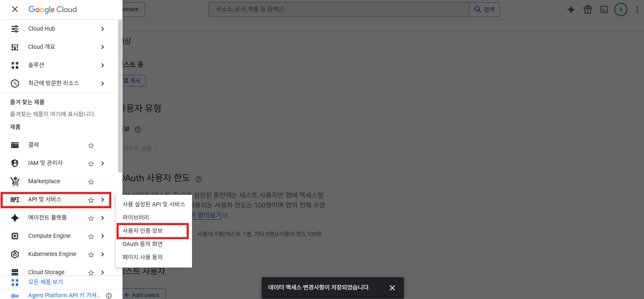
Task: Open the Cloud Hub icon
Action: (x=15, y=29)
